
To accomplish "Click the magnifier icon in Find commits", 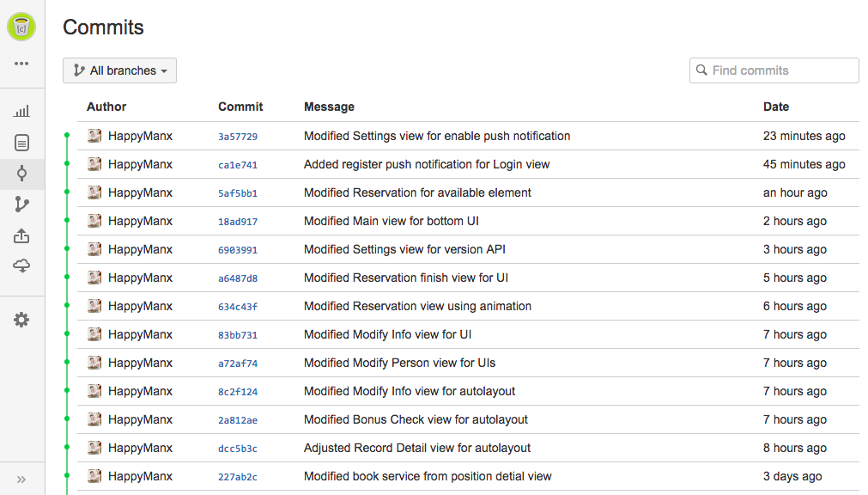I will click(702, 70).
